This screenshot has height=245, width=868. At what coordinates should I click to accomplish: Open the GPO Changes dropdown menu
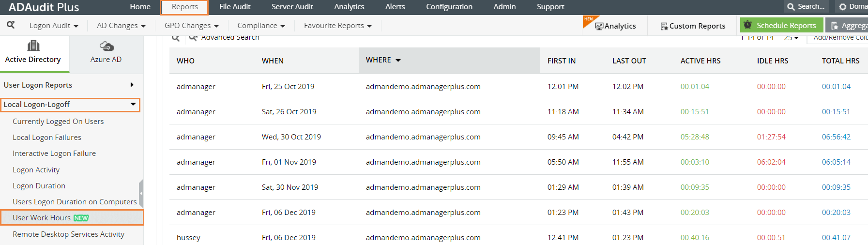[191, 26]
